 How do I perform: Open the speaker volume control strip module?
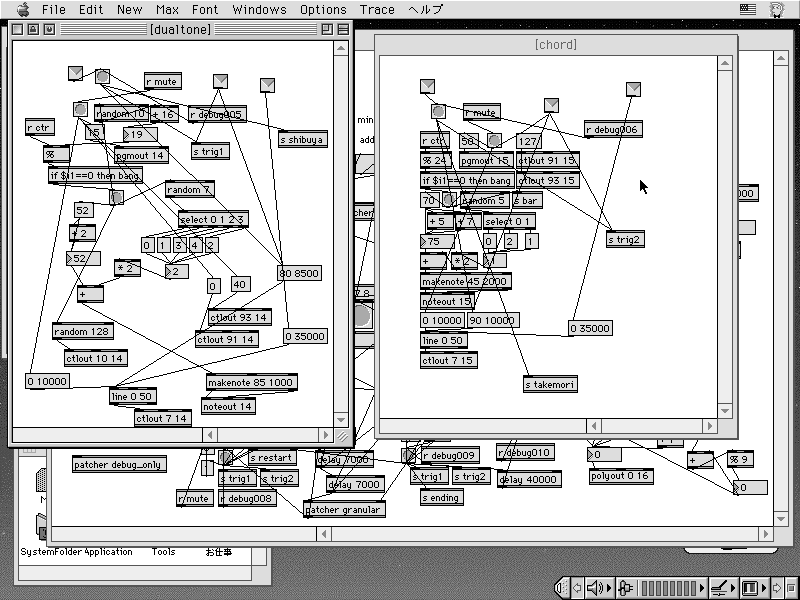coord(598,588)
